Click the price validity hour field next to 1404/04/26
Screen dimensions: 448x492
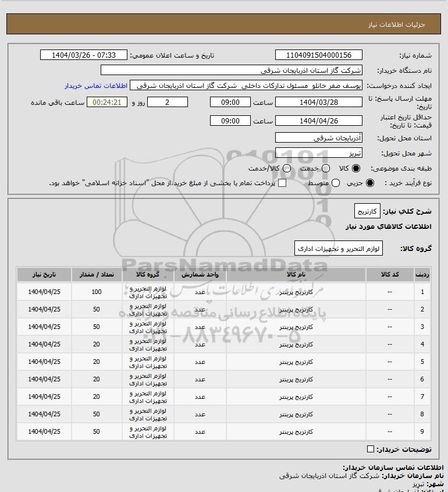click(x=230, y=121)
